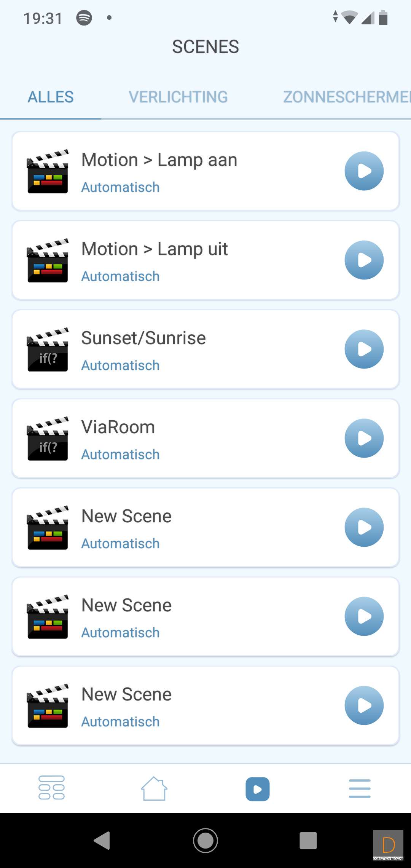Tap the ViaRoom if(? clapperboard icon

point(48,439)
